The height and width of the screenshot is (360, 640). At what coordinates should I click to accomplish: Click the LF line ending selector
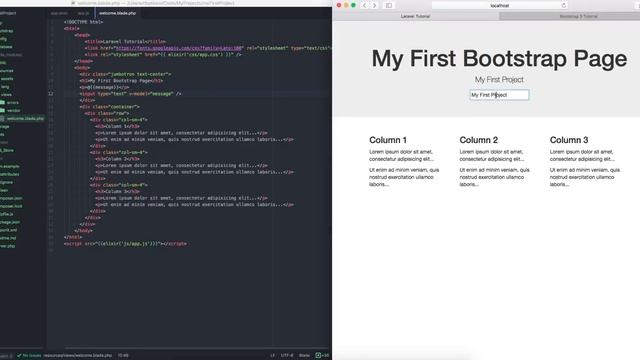click(x=272, y=356)
